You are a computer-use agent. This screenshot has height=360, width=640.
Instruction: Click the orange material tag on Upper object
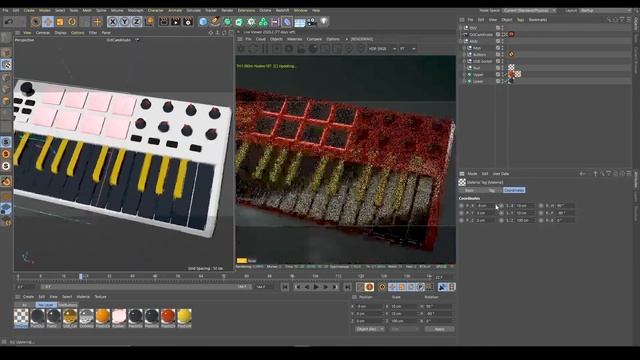click(x=511, y=74)
